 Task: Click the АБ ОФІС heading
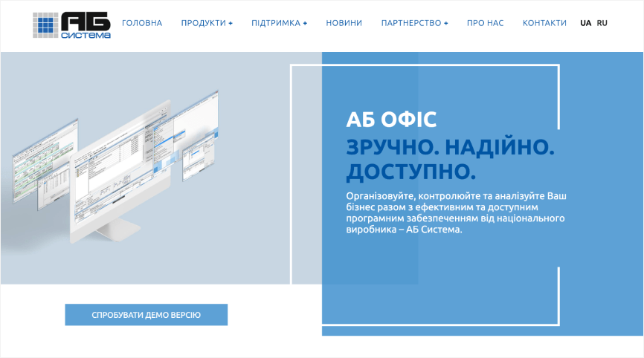[x=391, y=120]
